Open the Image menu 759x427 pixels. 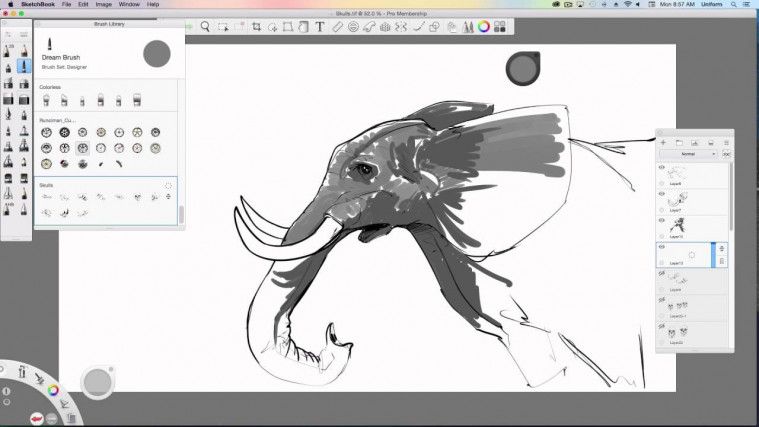point(104,4)
